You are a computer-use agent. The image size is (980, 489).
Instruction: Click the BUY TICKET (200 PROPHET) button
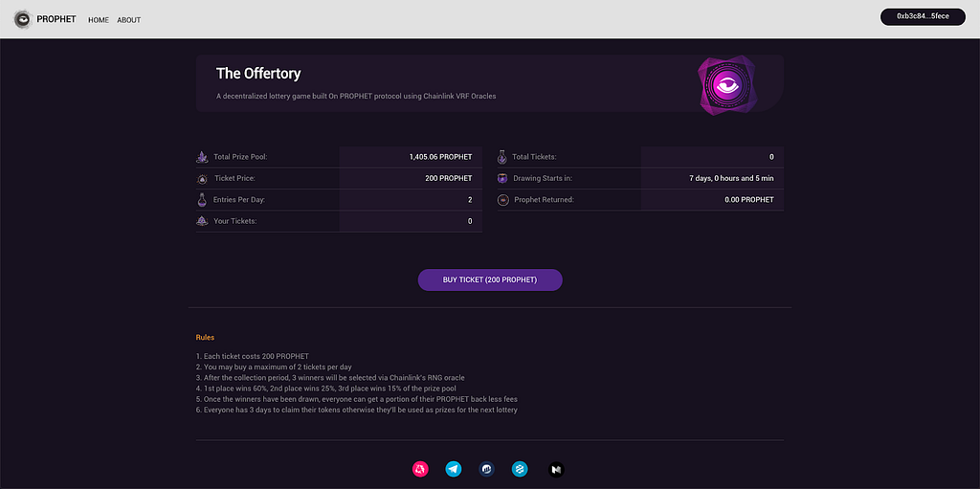point(490,280)
